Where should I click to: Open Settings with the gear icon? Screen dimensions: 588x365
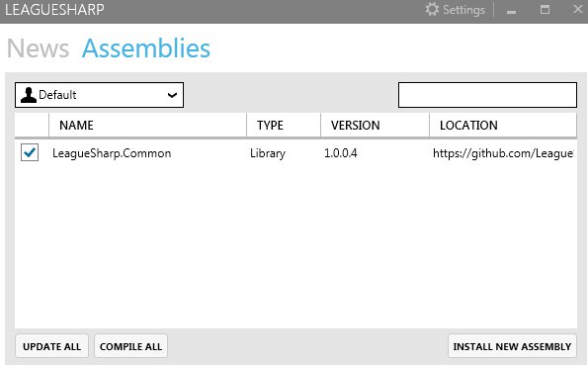455,10
